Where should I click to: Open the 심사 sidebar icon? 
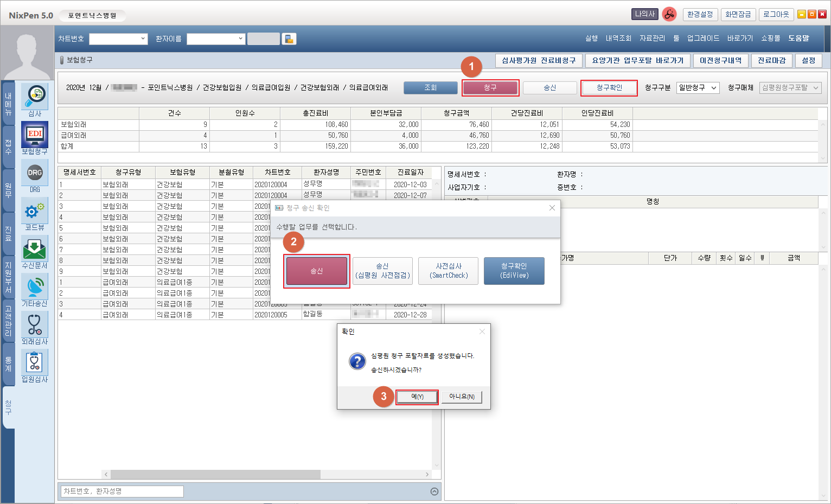35,97
